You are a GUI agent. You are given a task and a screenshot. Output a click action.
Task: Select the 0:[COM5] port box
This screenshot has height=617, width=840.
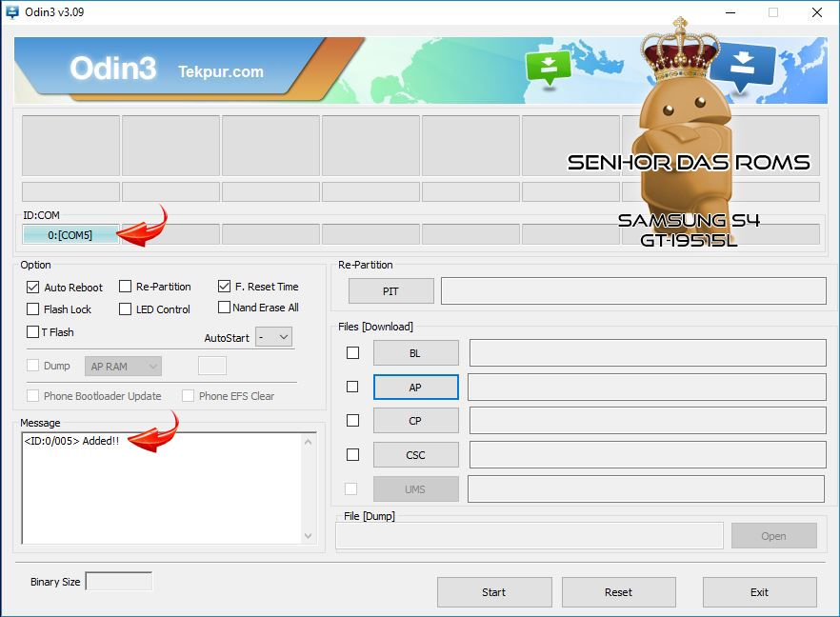[x=70, y=235]
